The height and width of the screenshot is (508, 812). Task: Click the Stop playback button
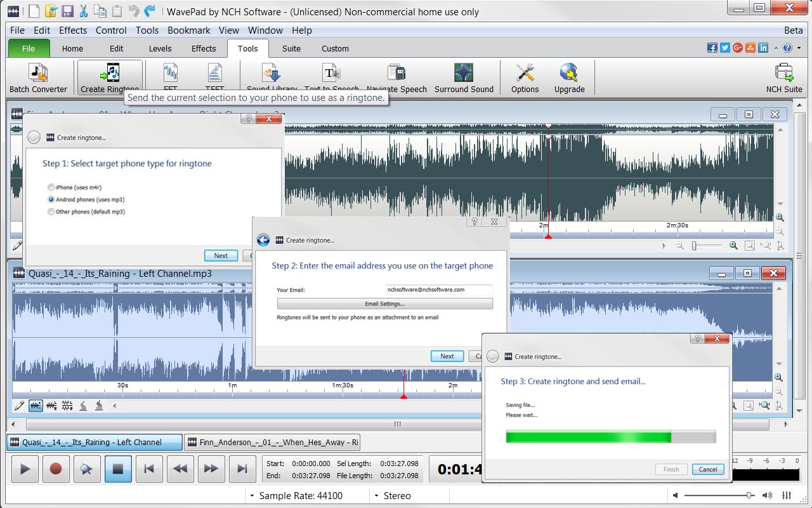coord(118,469)
